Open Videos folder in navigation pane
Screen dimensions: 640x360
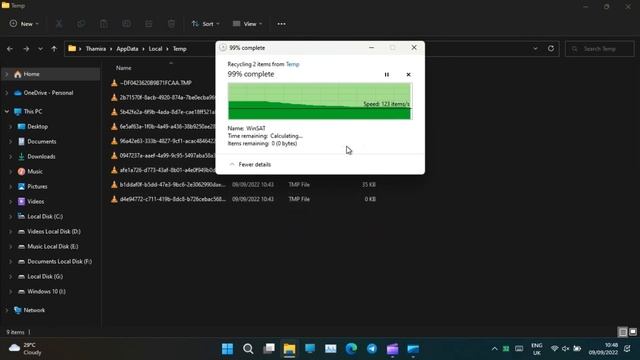pos(36,202)
